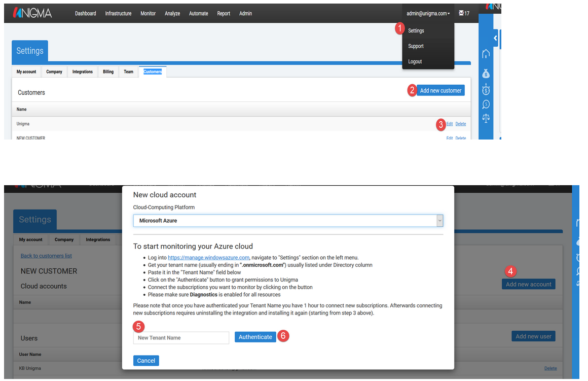Select the Unigma customer row name

pos(23,124)
